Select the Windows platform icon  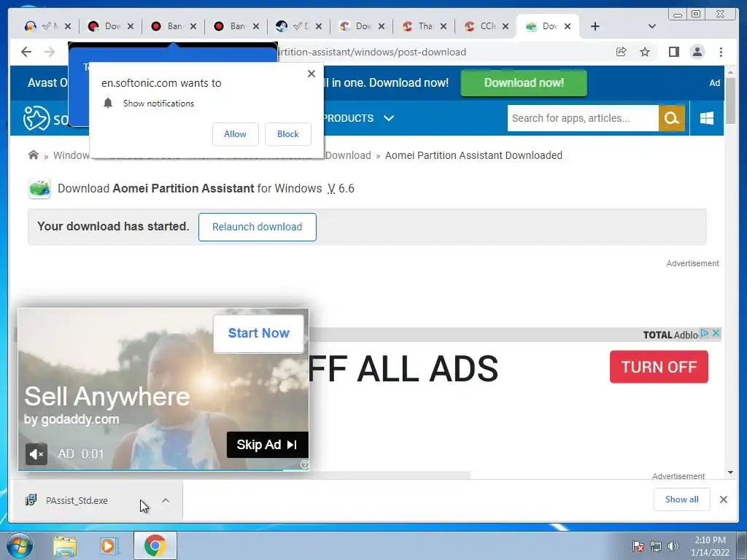click(x=706, y=118)
